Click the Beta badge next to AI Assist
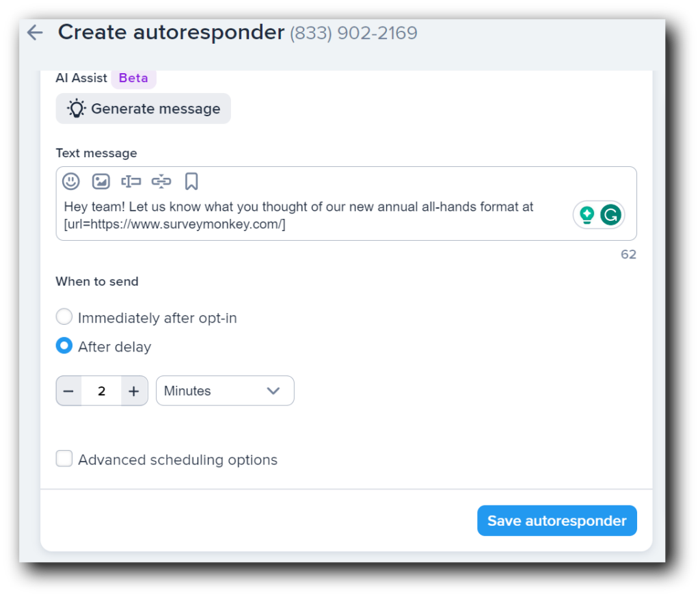The width and height of the screenshot is (700, 597). (x=133, y=78)
